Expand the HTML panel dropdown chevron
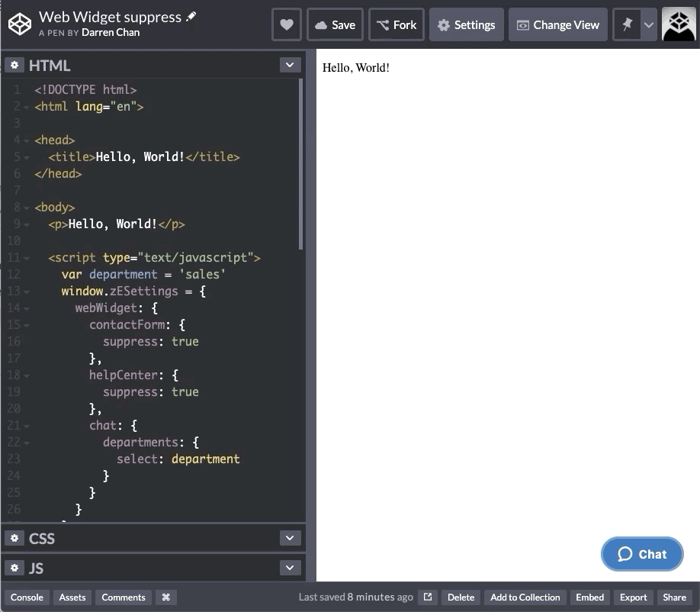The width and height of the screenshot is (700, 612). (290, 65)
